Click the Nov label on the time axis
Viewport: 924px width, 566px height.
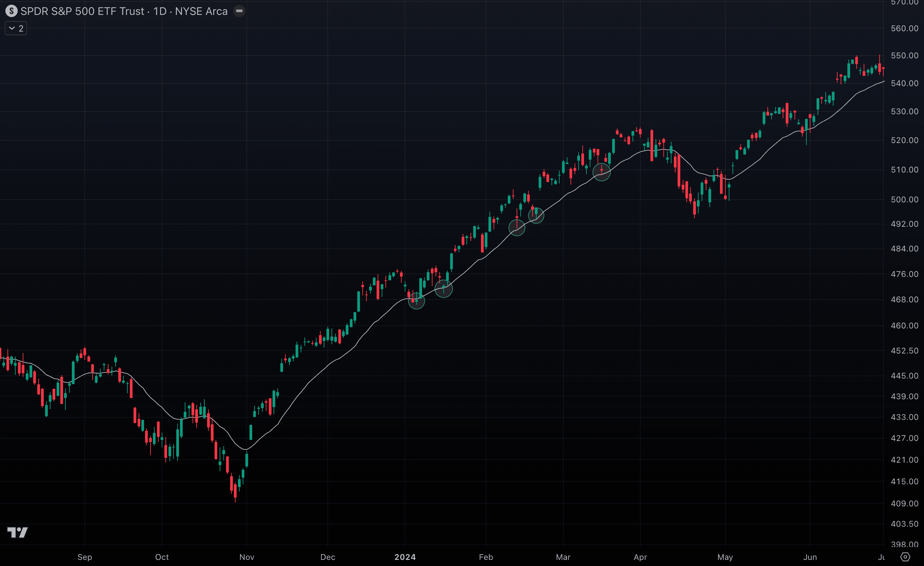coord(247,557)
